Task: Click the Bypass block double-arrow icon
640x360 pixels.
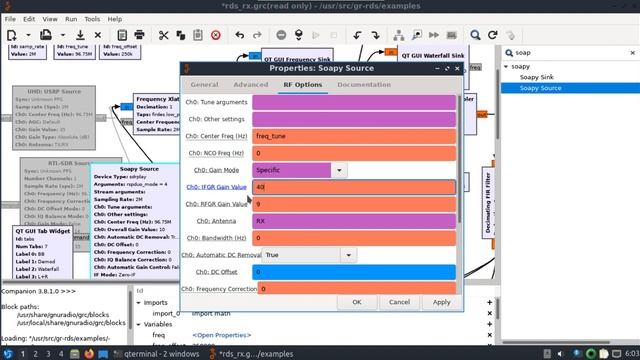Action: tap(434, 35)
